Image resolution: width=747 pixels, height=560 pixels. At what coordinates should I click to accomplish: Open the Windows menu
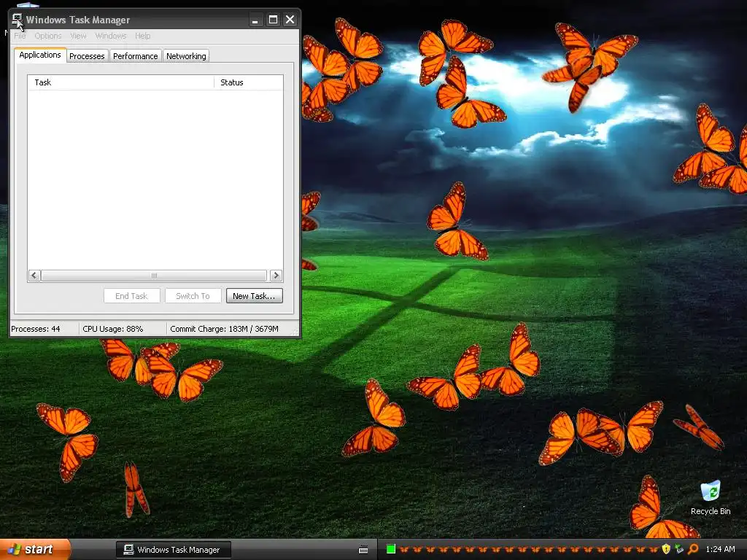[x=111, y=36]
